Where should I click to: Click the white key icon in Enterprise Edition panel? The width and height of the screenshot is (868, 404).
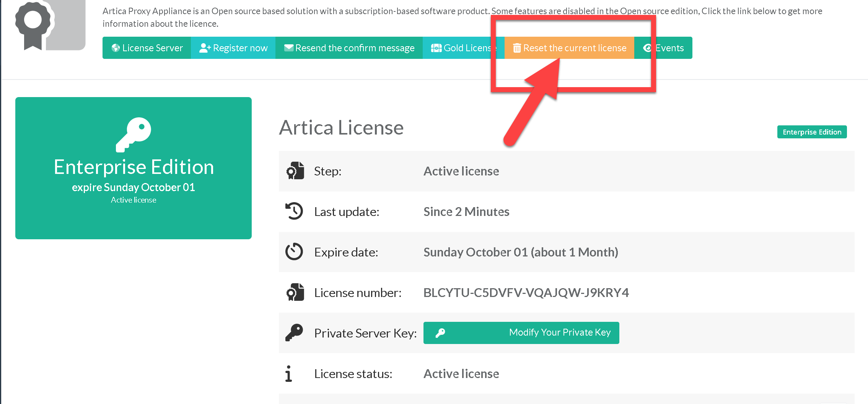134,134
